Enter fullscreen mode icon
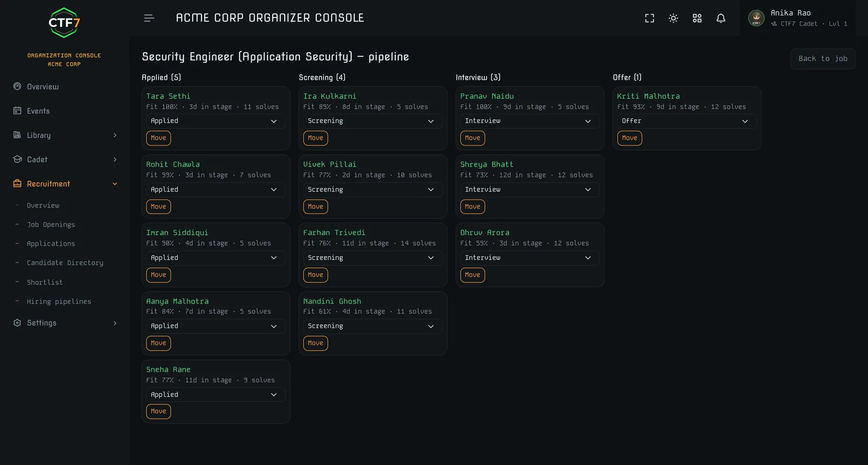This screenshot has width=868, height=465. click(649, 18)
